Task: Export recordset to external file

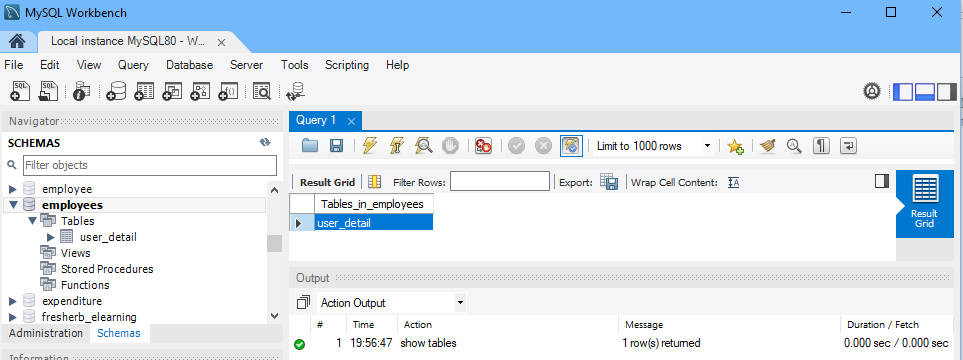Action: coord(609,182)
